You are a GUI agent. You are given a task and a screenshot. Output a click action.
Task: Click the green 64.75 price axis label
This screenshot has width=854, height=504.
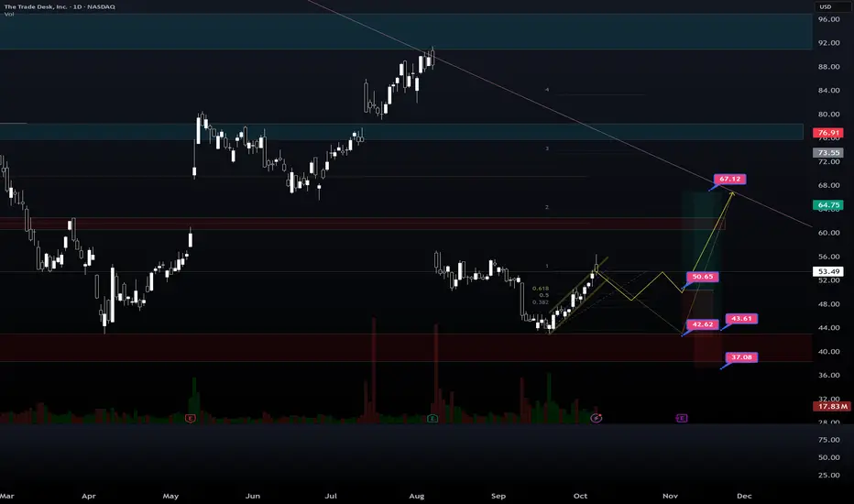[827, 205]
